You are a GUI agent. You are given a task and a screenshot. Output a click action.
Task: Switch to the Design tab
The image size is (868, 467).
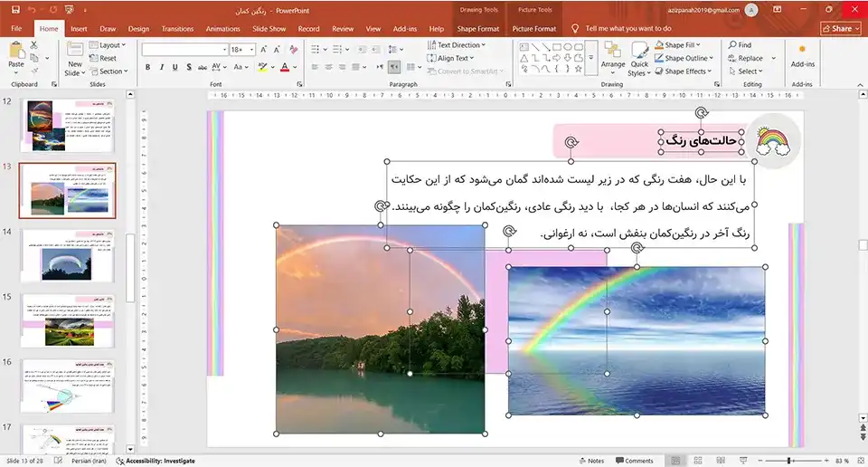tap(138, 28)
